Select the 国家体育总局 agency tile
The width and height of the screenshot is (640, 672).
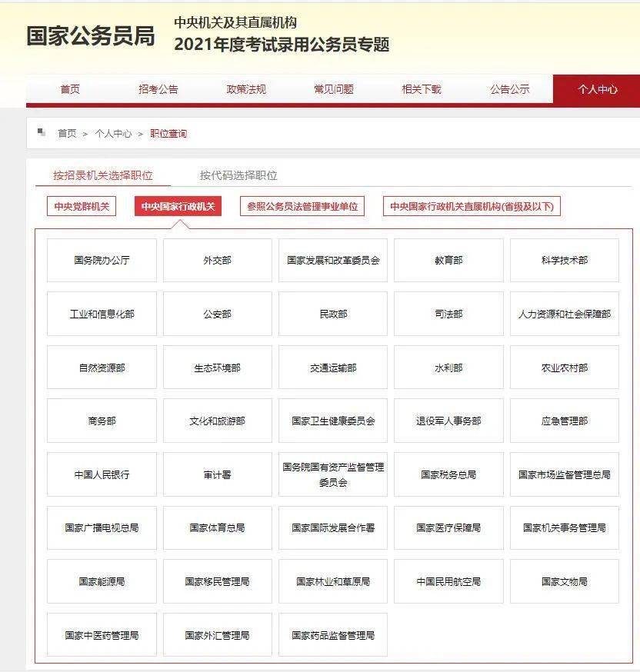[218, 527]
